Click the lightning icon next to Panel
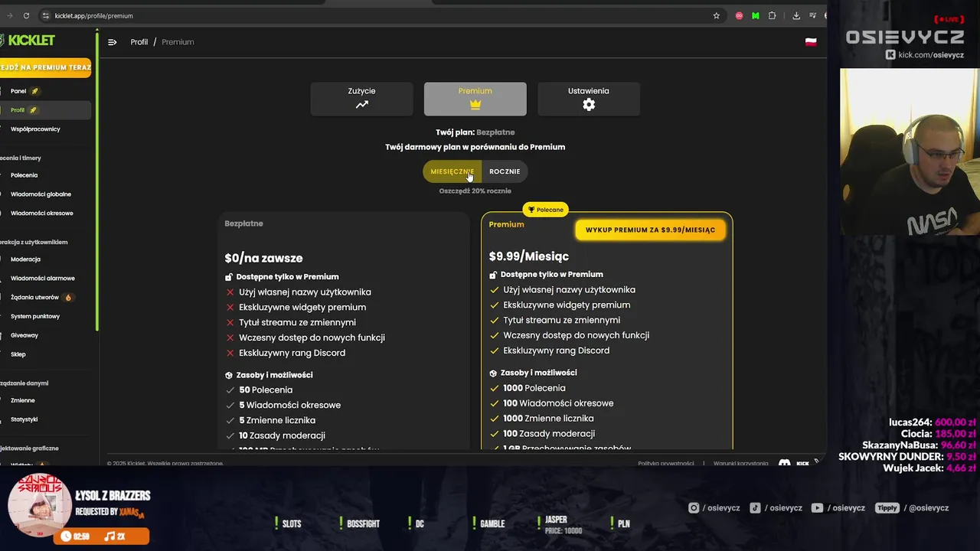 click(34, 91)
